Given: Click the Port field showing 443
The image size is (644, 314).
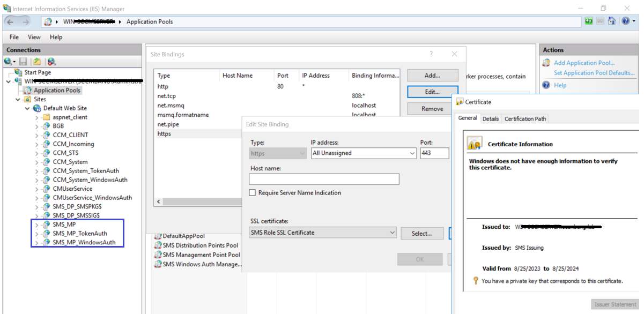Looking at the screenshot, I should 434,153.
